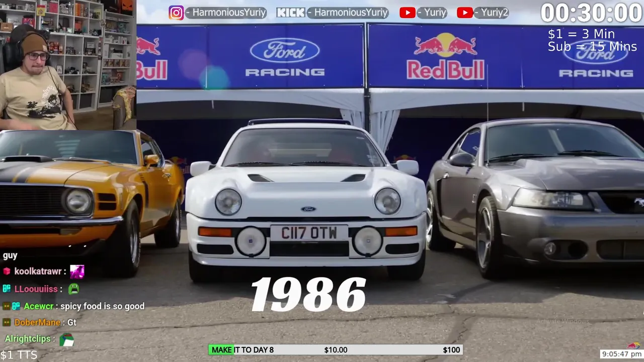Click the 00:30:00 countdown timer

coord(591,13)
